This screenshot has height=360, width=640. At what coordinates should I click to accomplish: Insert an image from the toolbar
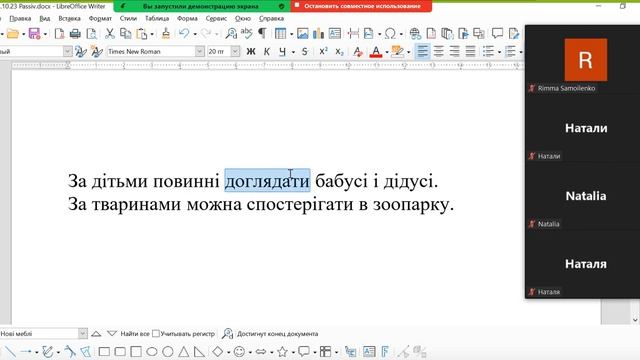[302, 33]
